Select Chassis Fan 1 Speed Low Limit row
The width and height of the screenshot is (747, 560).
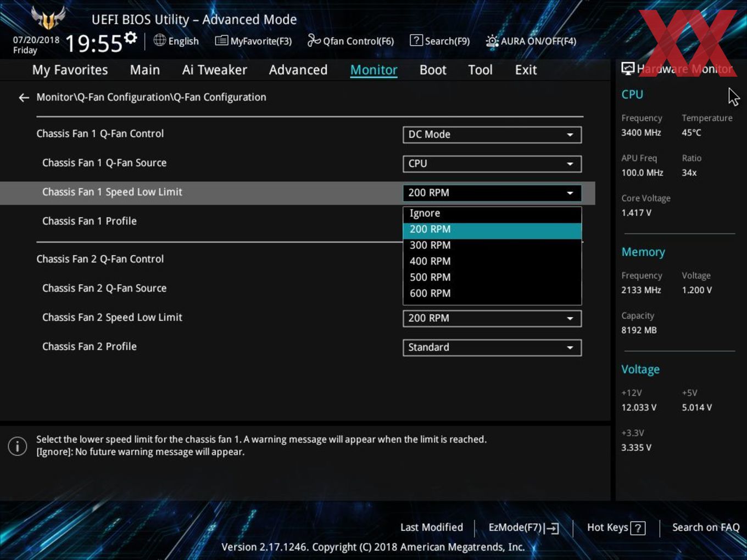coord(297,193)
